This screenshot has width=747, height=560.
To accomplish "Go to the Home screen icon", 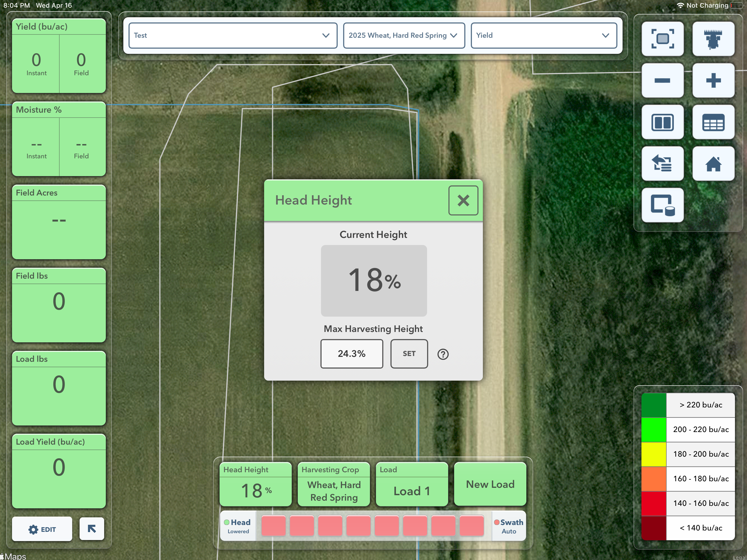I will click(x=713, y=164).
